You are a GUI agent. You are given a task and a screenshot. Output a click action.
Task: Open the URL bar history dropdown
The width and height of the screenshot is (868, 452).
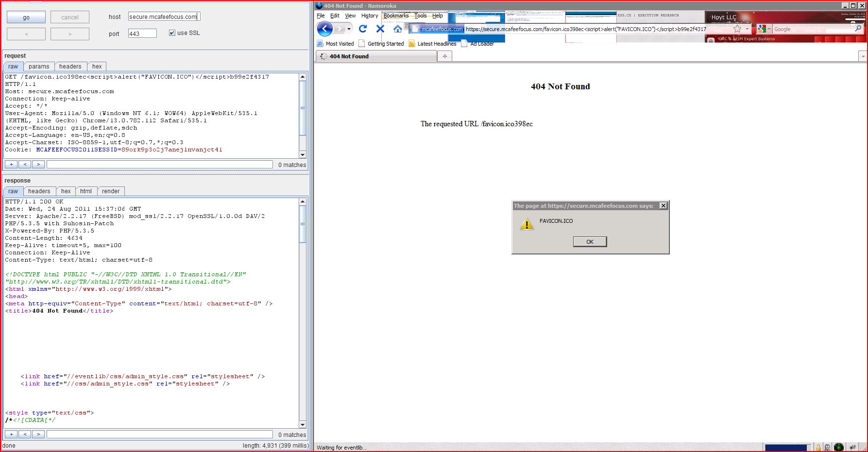coord(747,29)
